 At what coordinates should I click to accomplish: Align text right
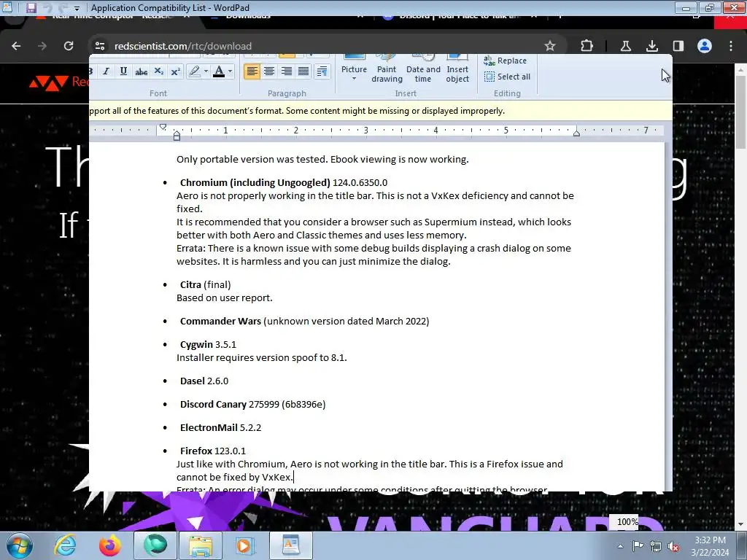click(286, 71)
